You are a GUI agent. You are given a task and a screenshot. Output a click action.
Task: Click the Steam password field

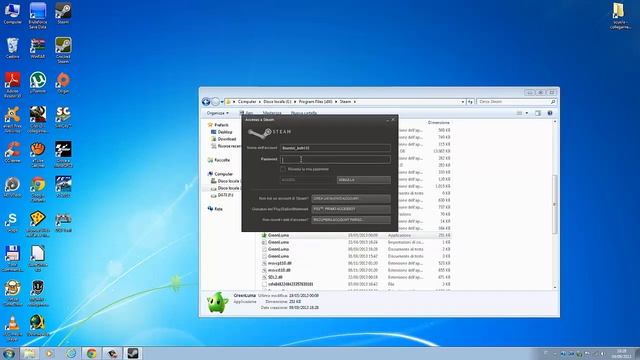click(335, 159)
